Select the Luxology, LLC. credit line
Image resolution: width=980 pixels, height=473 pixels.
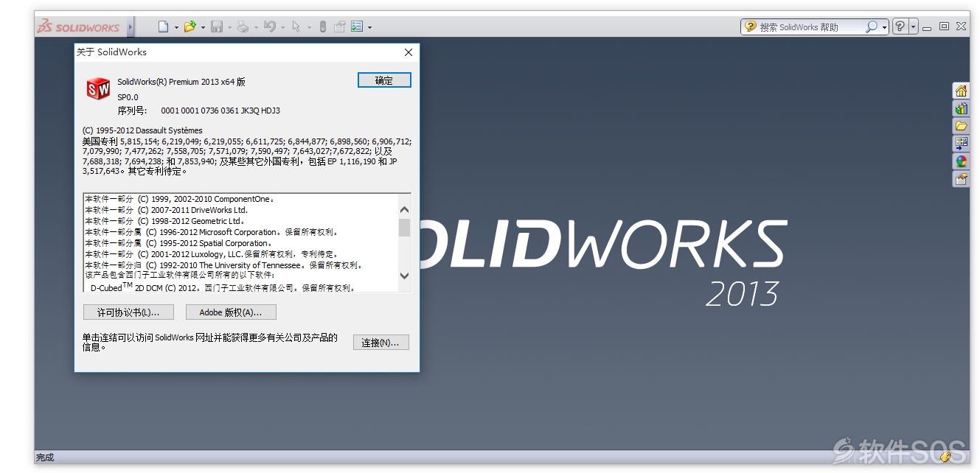212,254
